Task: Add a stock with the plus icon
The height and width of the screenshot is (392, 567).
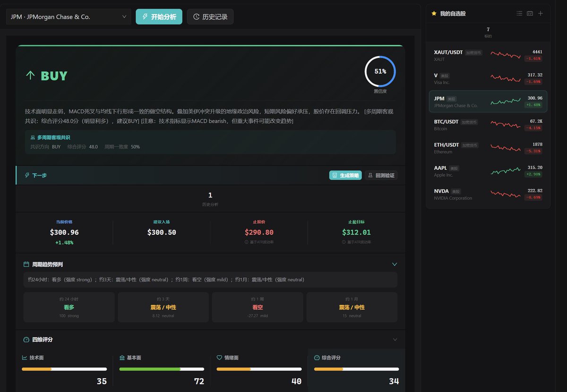Action: [x=541, y=13]
